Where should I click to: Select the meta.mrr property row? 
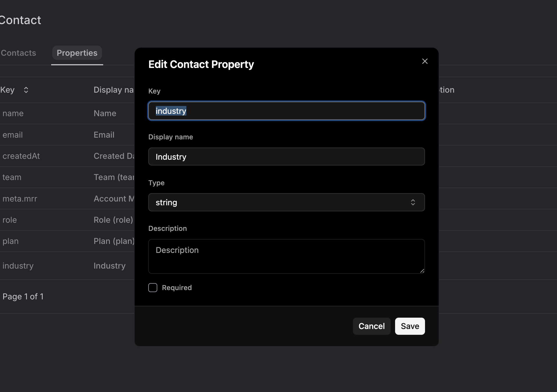[20, 199]
